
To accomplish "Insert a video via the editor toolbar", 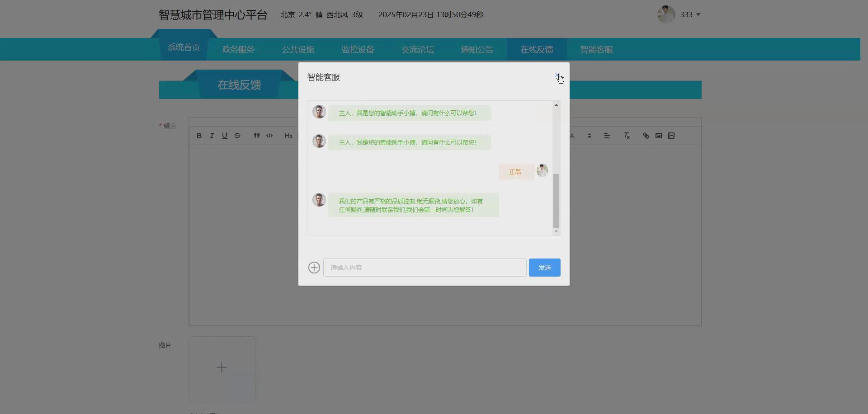I will coord(671,135).
